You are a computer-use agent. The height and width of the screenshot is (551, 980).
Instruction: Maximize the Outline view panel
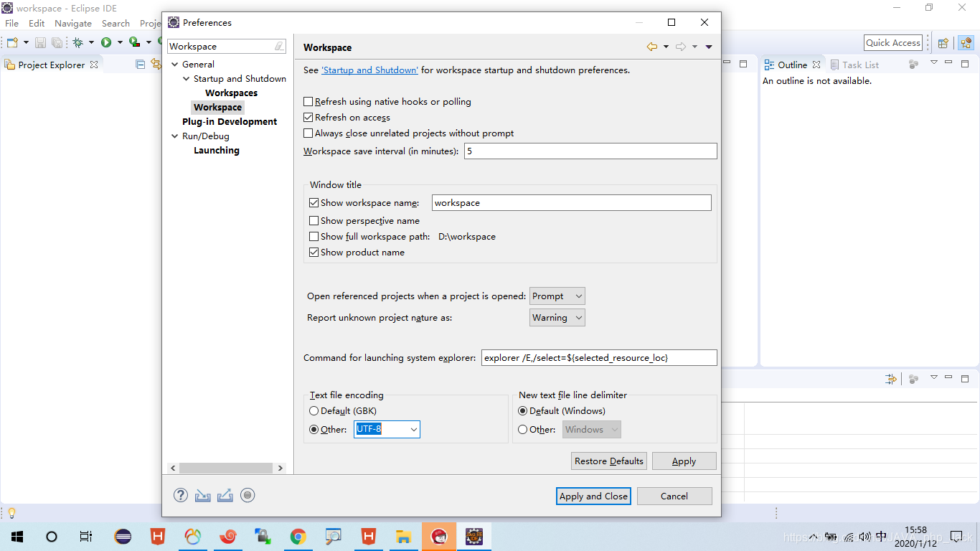point(965,64)
